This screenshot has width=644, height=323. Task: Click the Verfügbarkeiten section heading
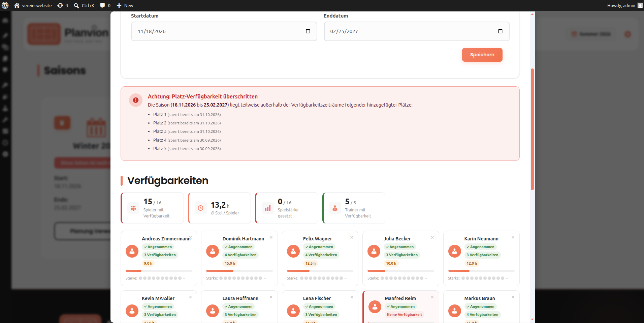coord(168,180)
